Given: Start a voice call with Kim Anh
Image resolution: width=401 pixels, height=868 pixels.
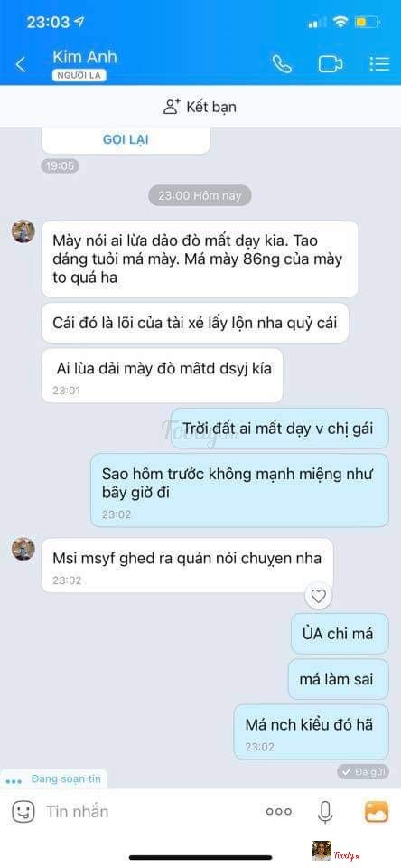Looking at the screenshot, I should [x=282, y=64].
